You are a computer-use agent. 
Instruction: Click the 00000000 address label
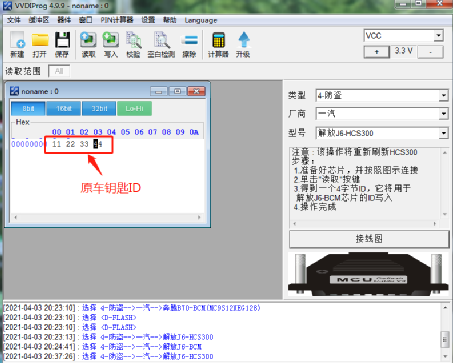(28, 144)
